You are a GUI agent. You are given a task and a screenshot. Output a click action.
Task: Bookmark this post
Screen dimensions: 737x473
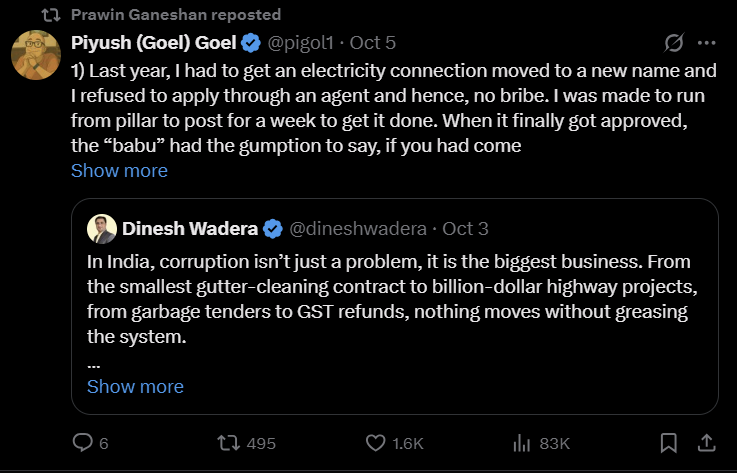point(669,443)
